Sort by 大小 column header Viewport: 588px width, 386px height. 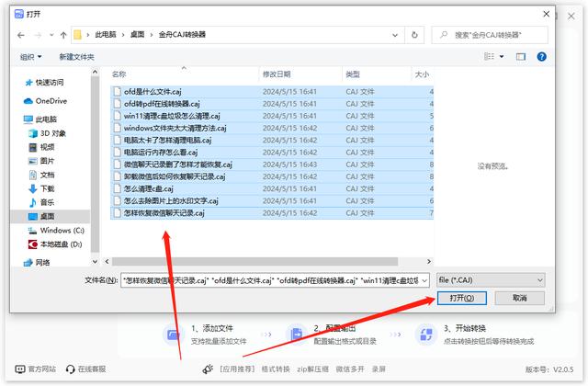[422, 74]
